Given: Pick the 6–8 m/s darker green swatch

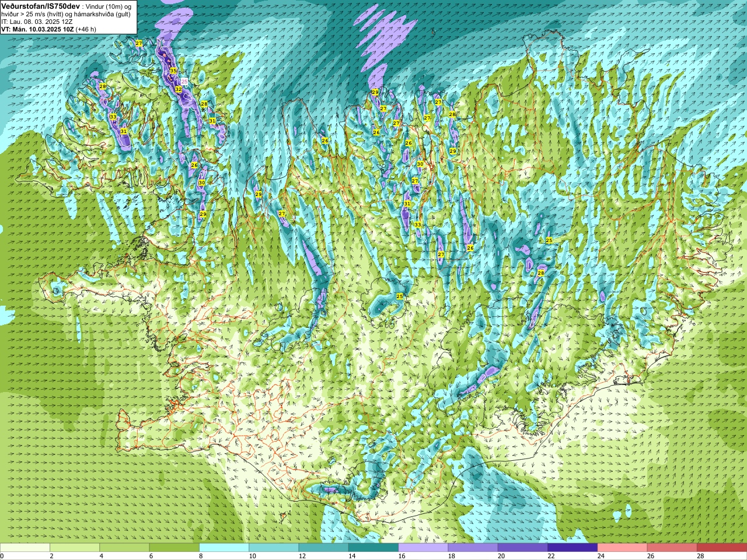Looking at the screenshot, I should 174,548.
